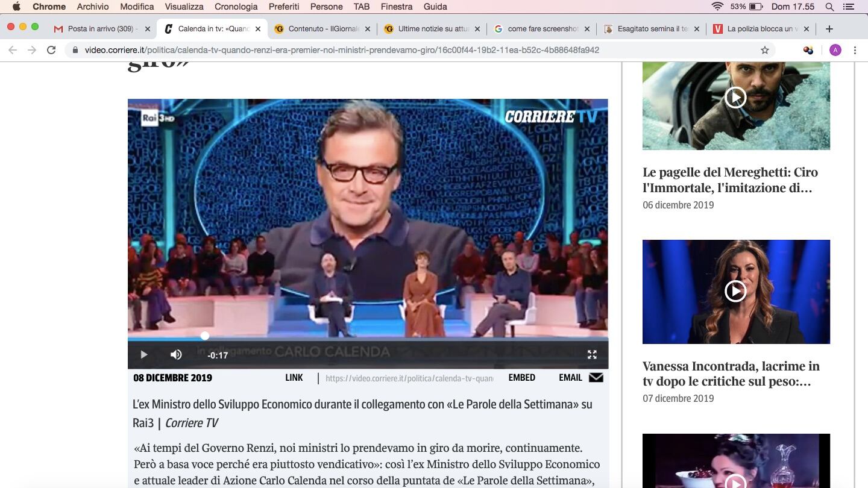The image size is (868, 488).
Task: Enter fullscreen mode on video player
Action: point(592,355)
